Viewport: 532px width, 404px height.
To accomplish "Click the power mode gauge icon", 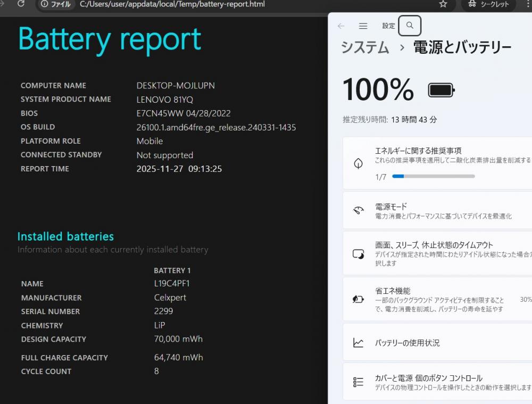I will (358, 210).
